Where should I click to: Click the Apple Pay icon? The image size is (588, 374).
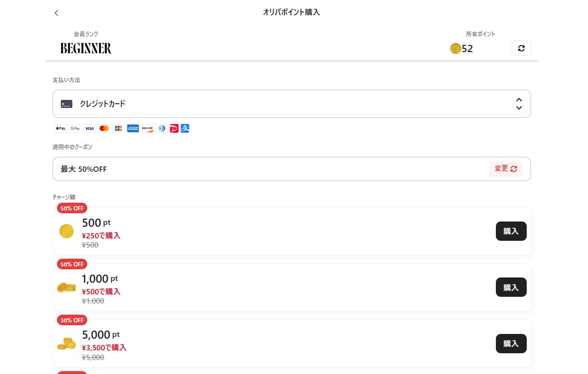[61, 128]
